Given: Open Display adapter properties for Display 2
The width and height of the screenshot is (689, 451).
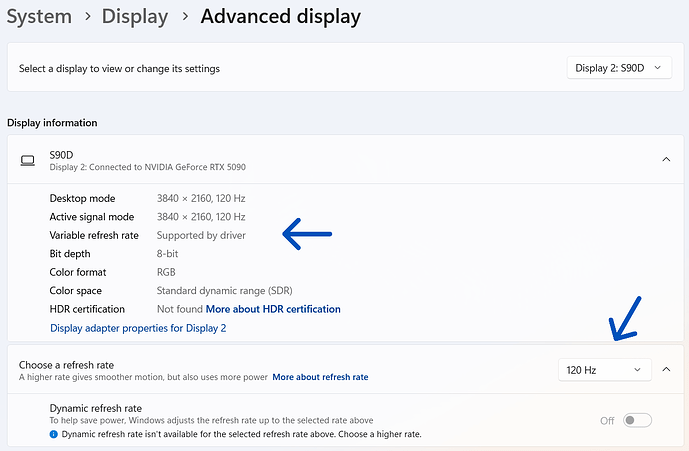Looking at the screenshot, I should point(138,328).
